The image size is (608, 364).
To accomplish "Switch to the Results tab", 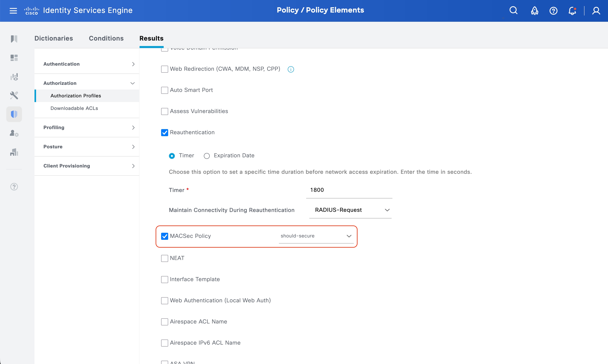I will [151, 38].
